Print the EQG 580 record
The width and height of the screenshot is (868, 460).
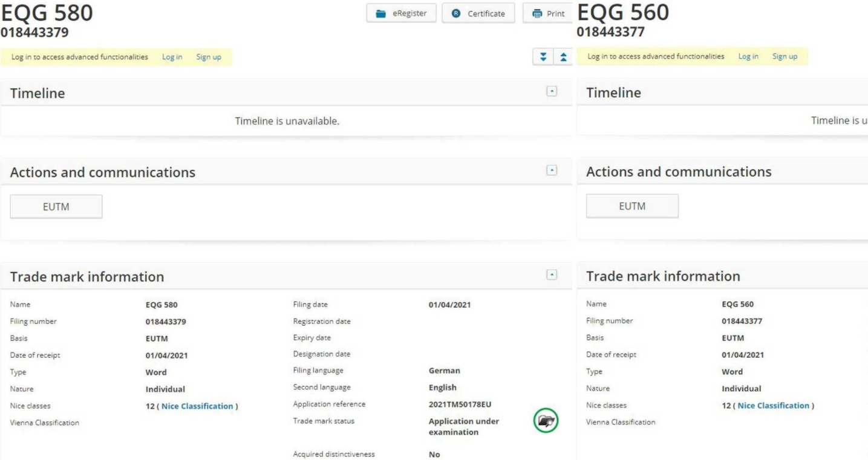[547, 13]
